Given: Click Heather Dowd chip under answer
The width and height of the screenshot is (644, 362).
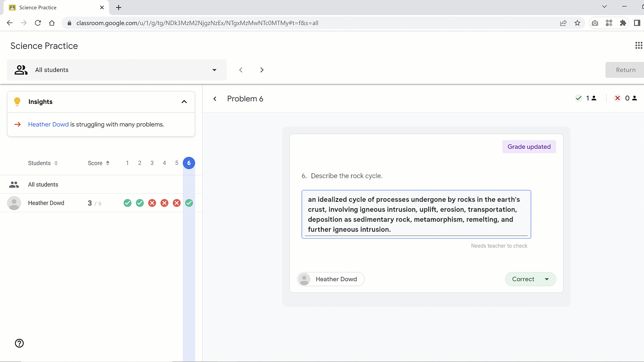Looking at the screenshot, I should click(331, 279).
